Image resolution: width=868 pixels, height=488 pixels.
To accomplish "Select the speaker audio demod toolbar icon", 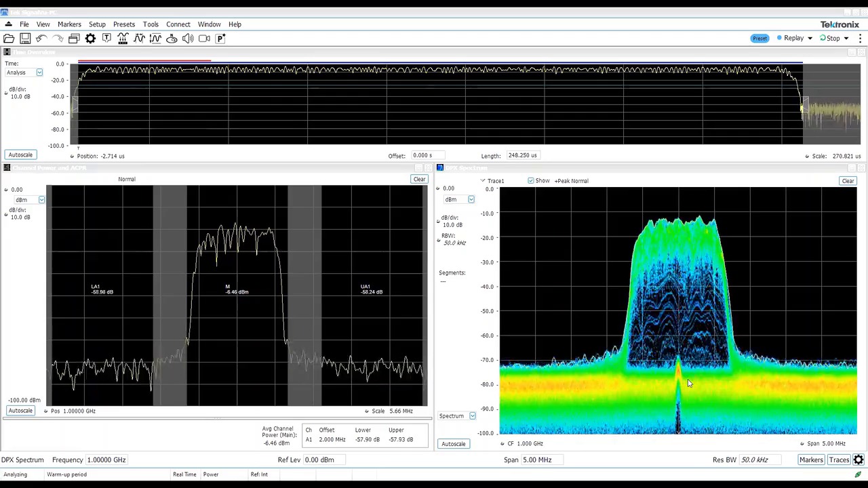I will 188,38.
